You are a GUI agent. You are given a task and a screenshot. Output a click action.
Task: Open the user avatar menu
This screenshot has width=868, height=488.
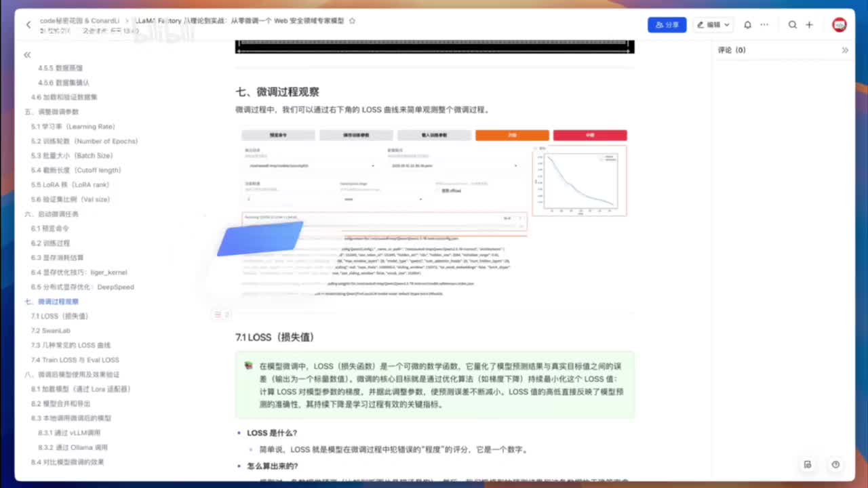tap(840, 24)
